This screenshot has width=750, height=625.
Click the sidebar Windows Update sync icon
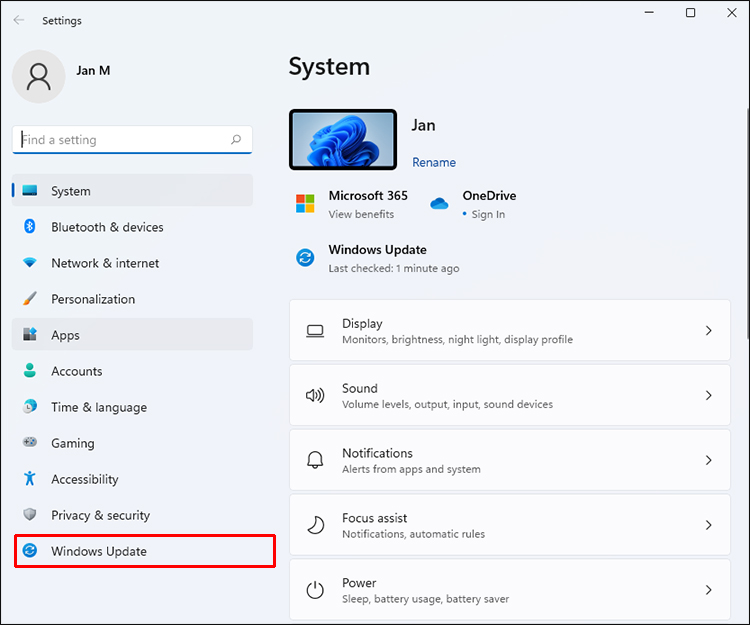tap(30, 550)
